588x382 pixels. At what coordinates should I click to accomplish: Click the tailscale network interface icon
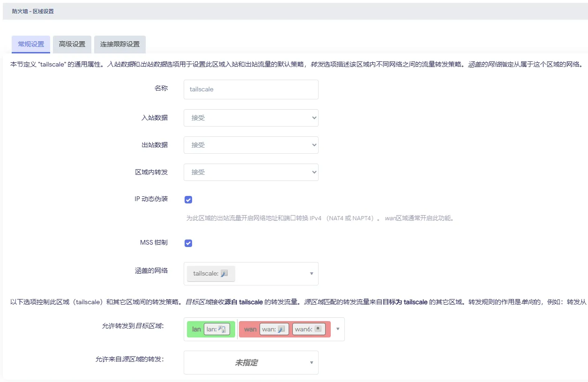[x=224, y=274]
